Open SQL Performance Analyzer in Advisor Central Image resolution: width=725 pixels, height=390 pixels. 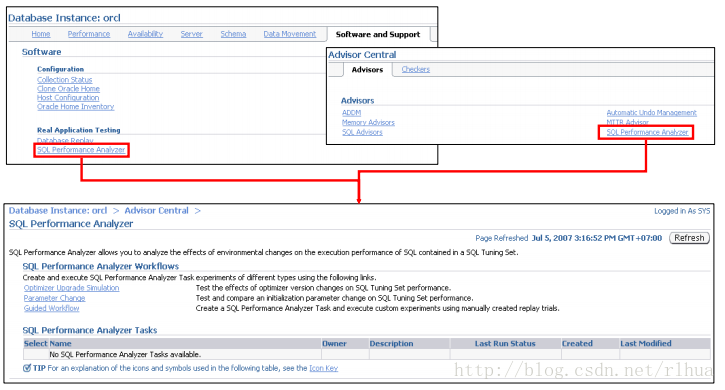[x=647, y=132]
